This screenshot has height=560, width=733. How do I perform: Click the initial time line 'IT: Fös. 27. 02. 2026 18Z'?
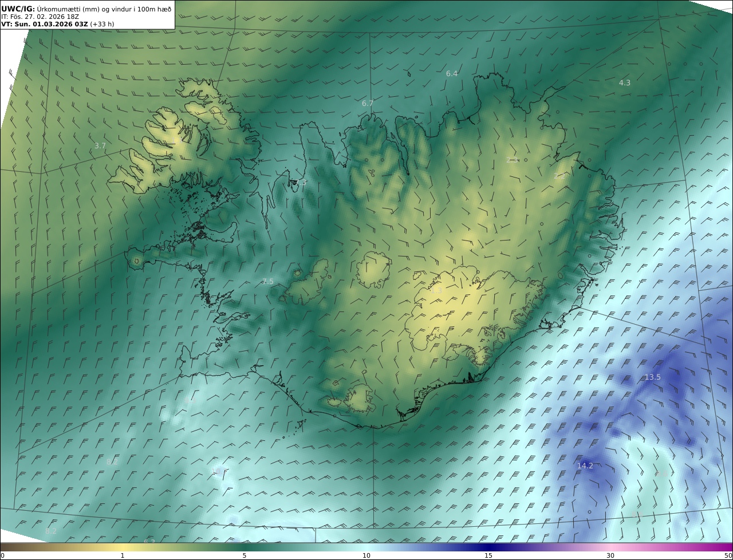[40, 17]
